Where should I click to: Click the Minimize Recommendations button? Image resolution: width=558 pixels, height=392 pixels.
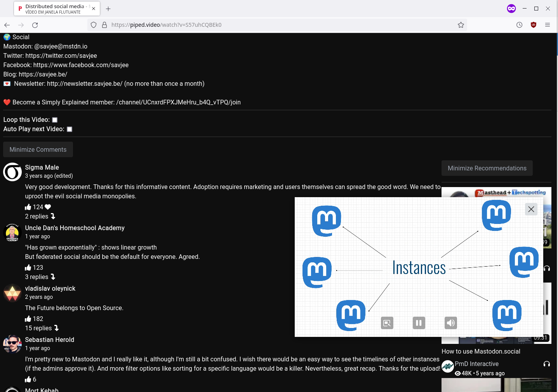pos(487,168)
